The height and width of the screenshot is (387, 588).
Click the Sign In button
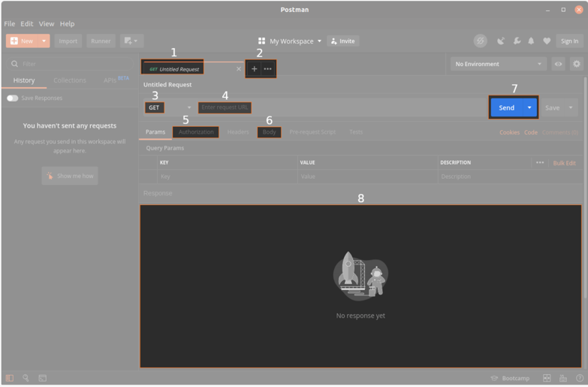pyautogui.click(x=569, y=41)
